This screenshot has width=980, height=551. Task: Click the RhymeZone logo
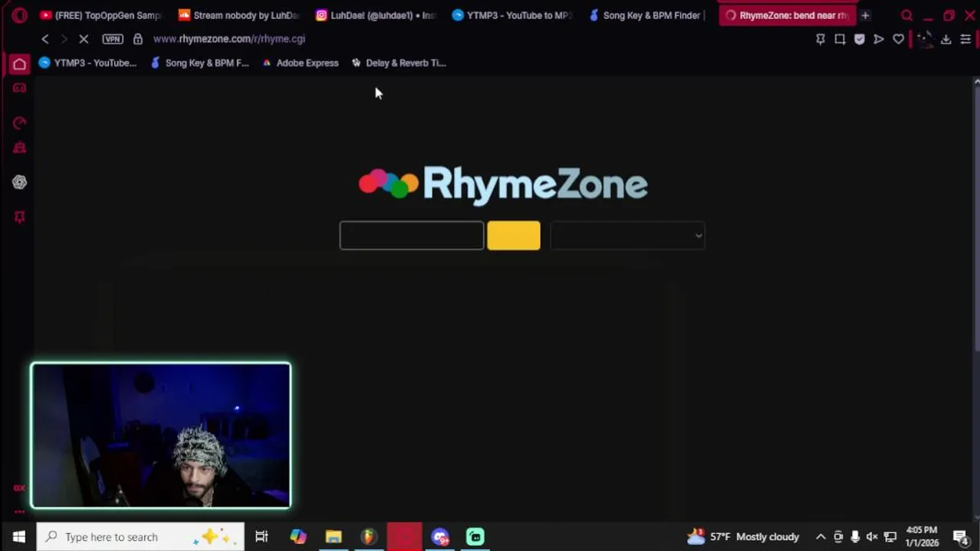(503, 184)
